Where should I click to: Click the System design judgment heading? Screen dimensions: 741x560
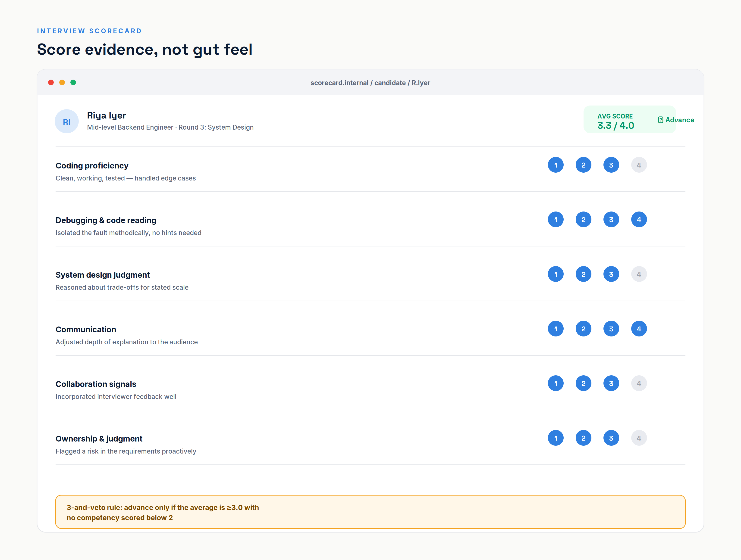103,275
